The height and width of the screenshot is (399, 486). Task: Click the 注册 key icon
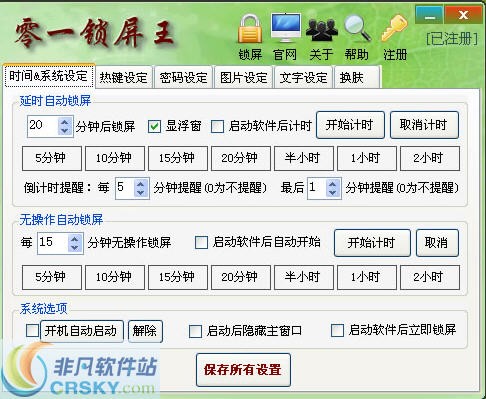pos(394,28)
